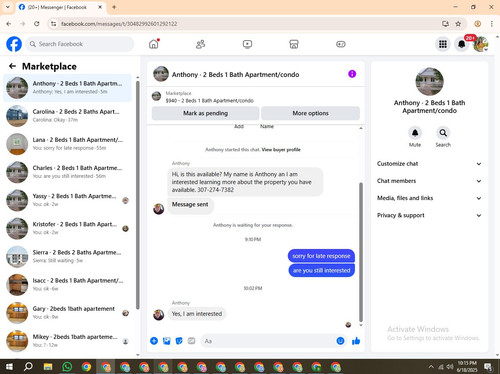
Task: Open the Mikey 2beds 1bath chat
Action: click(68, 341)
